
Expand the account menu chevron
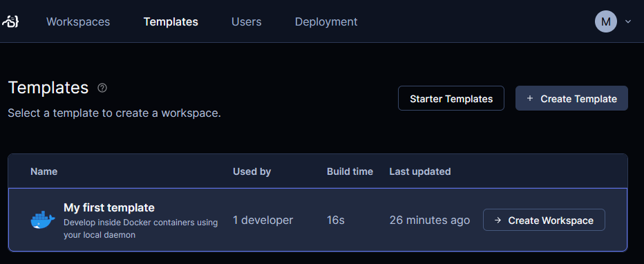pos(628,21)
